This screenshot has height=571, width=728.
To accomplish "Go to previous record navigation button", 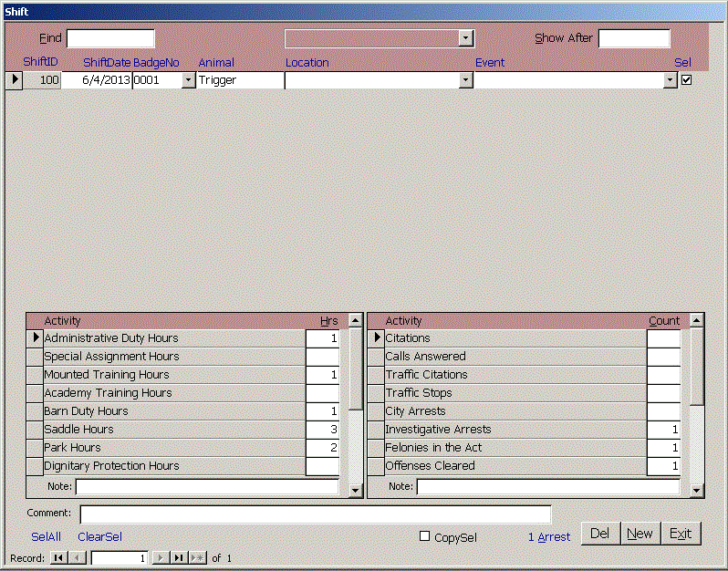I will coord(78,557).
